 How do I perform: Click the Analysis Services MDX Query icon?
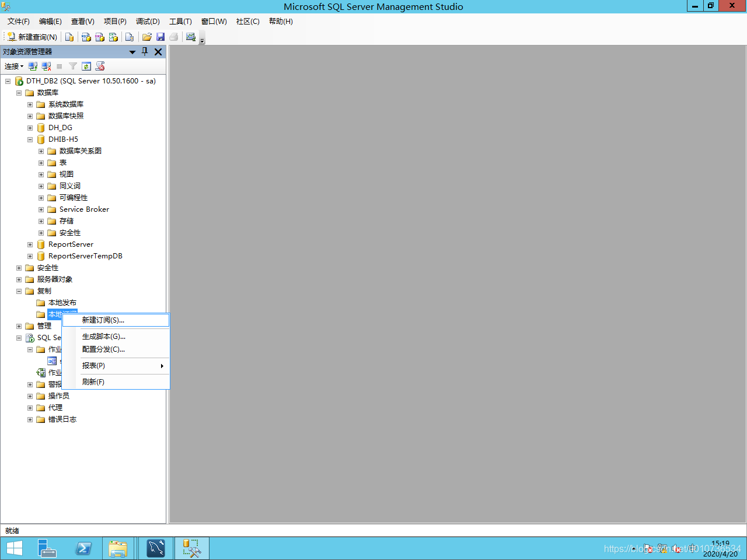point(86,37)
